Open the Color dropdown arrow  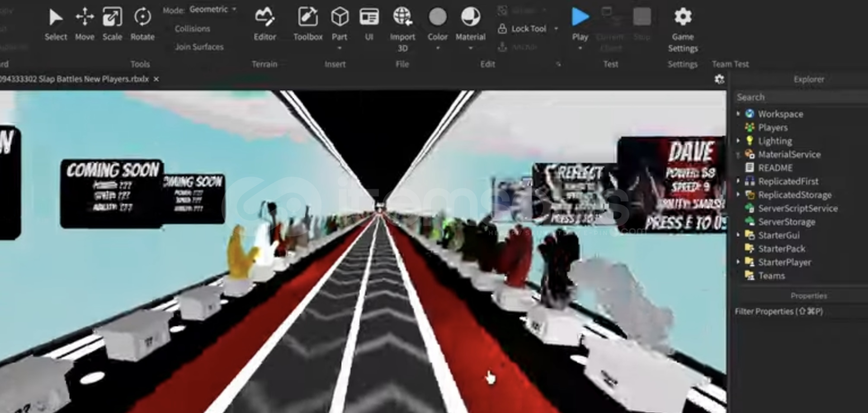[438, 48]
